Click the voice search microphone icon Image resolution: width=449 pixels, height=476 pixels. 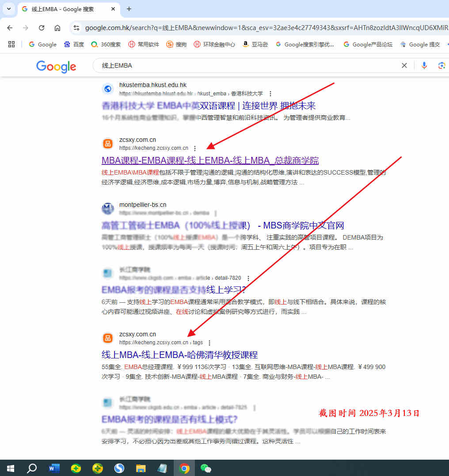click(424, 65)
